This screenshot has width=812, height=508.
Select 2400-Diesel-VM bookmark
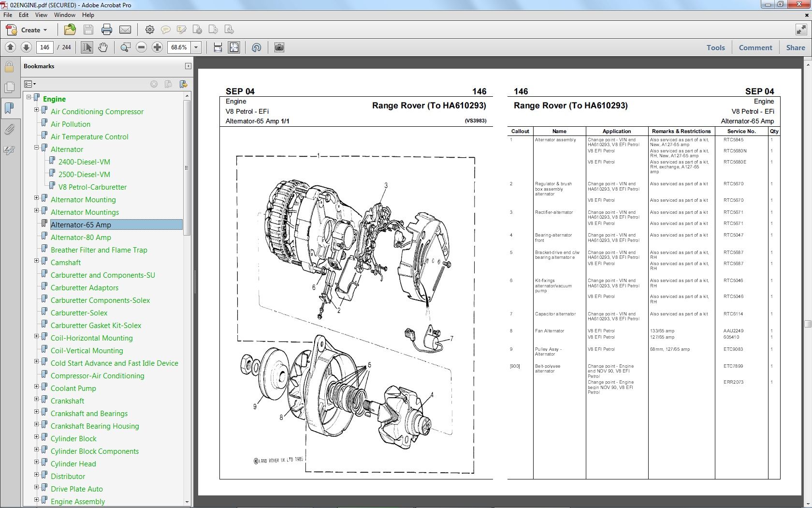point(84,162)
